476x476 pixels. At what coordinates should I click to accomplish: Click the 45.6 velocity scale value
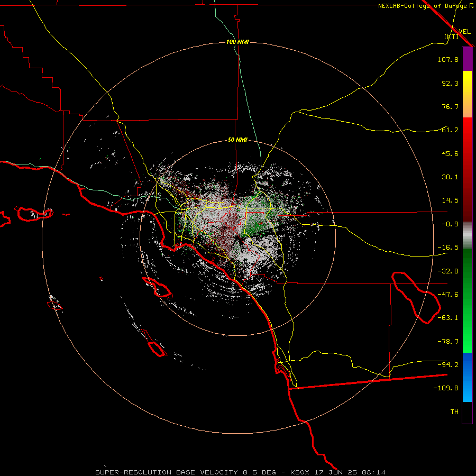(450, 153)
